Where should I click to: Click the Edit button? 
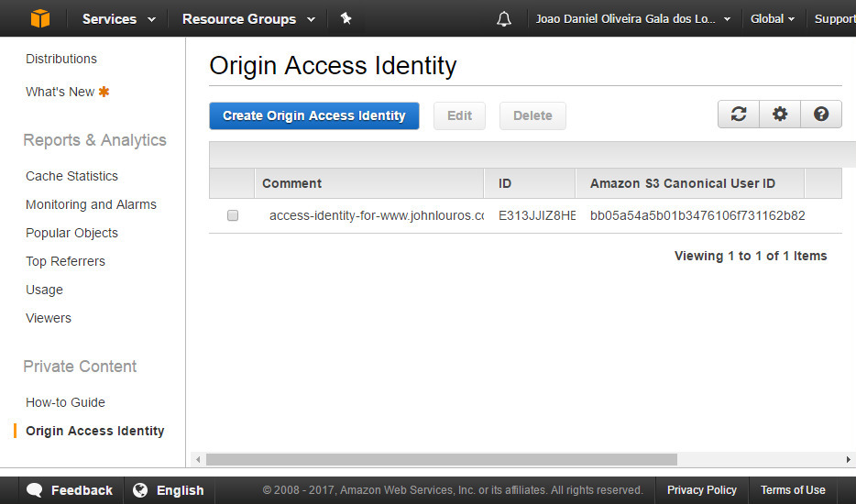pyautogui.click(x=459, y=115)
